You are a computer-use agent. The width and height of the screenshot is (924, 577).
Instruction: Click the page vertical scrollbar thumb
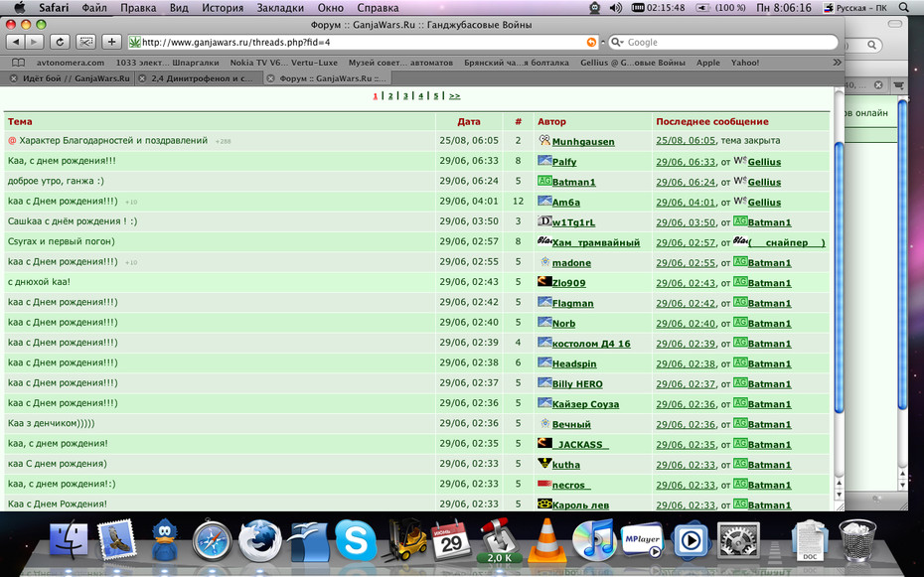[840, 277]
